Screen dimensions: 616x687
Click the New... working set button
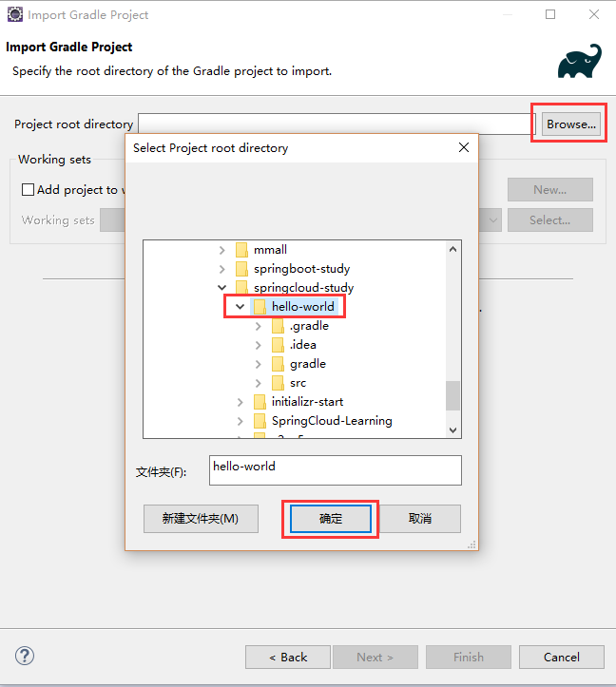point(550,190)
